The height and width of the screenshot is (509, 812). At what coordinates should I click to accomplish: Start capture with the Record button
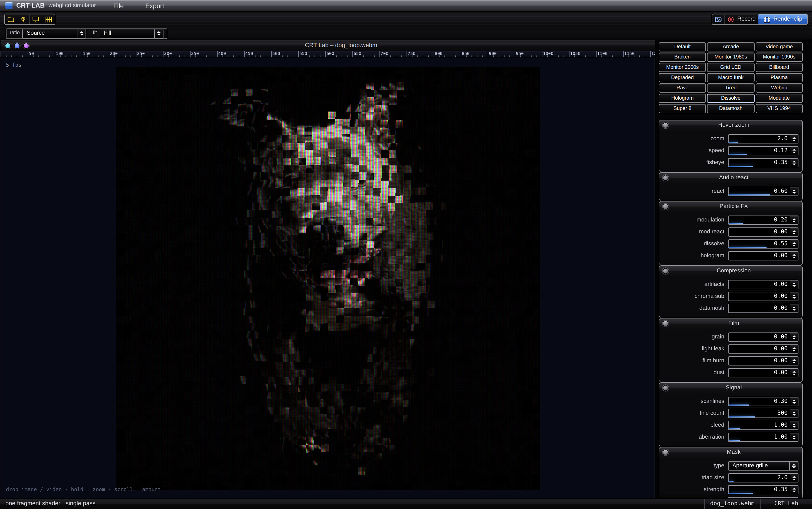pyautogui.click(x=742, y=19)
